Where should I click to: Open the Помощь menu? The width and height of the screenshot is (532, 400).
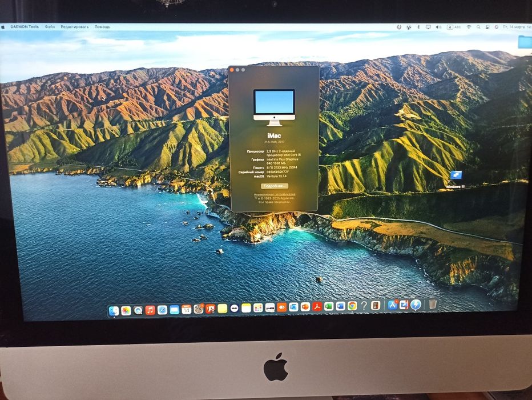click(102, 27)
